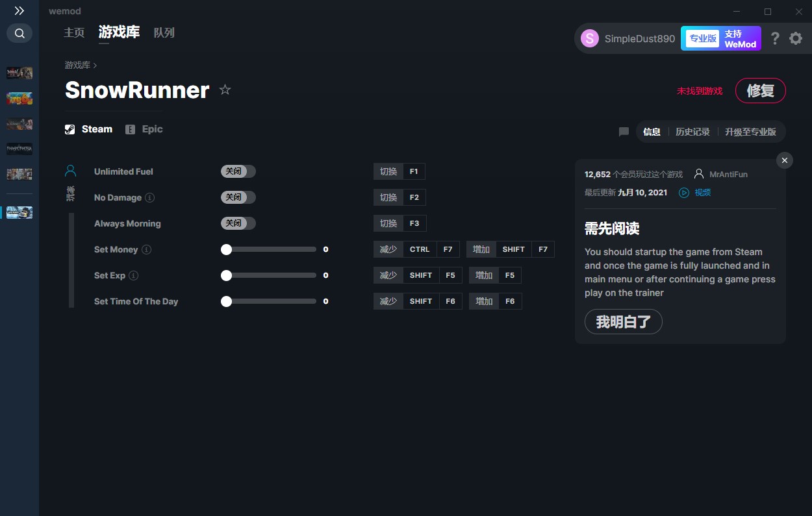Select the Epic platform tab
This screenshot has height=516, width=812.
click(x=144, y=129)
